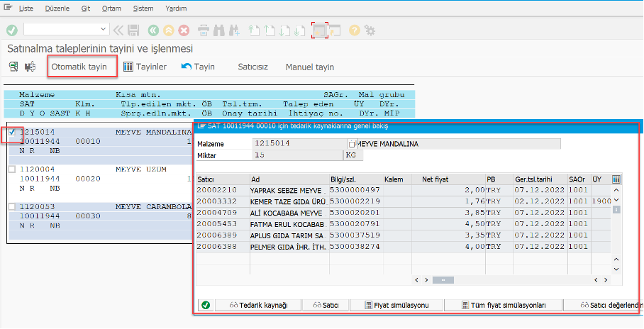Open table column settings icon in popup
644x329 pixels.
click(616, 179)
